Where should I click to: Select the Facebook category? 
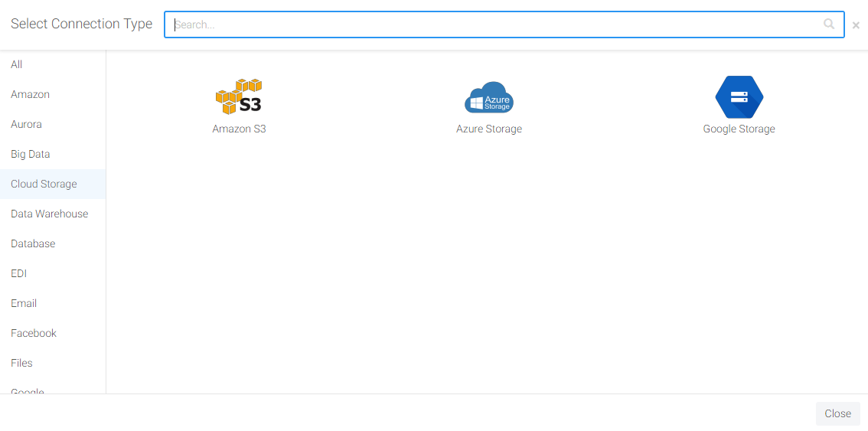coord(53,334)
